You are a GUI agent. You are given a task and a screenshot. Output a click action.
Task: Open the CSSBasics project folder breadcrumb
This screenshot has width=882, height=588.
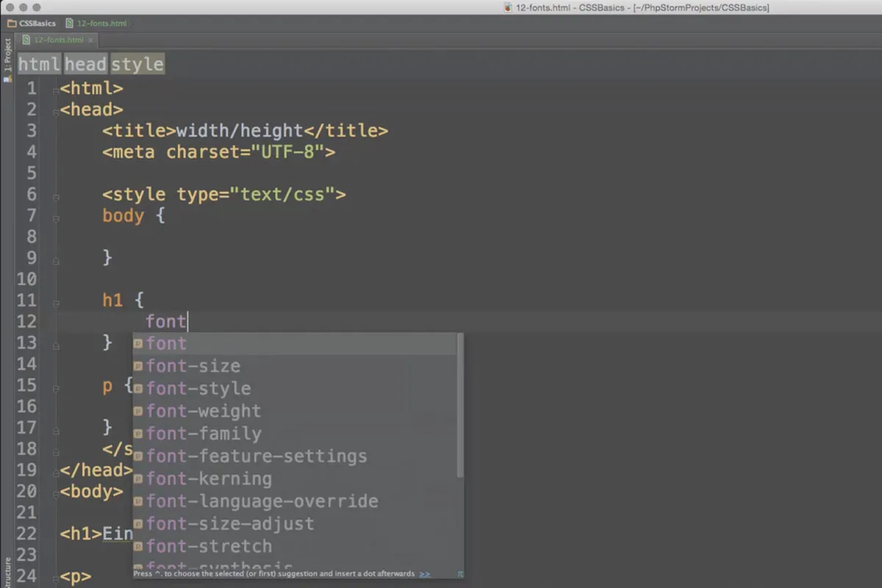pyautogui.click(x=32, y=24)
